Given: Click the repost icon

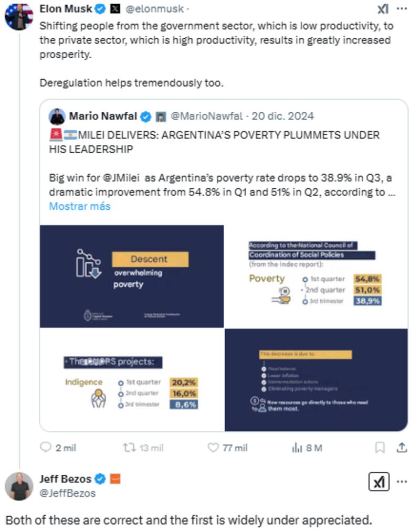Looking at the screenshot, I should click(x=128, y=448).
